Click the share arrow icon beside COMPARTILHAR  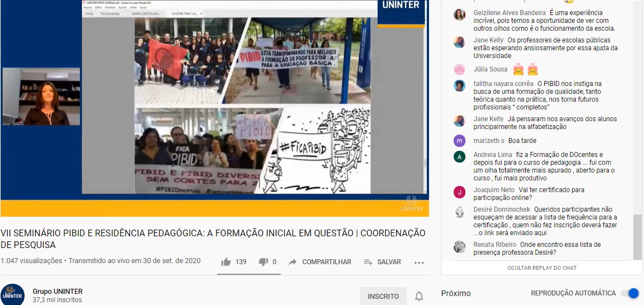[x=292, y=262]
